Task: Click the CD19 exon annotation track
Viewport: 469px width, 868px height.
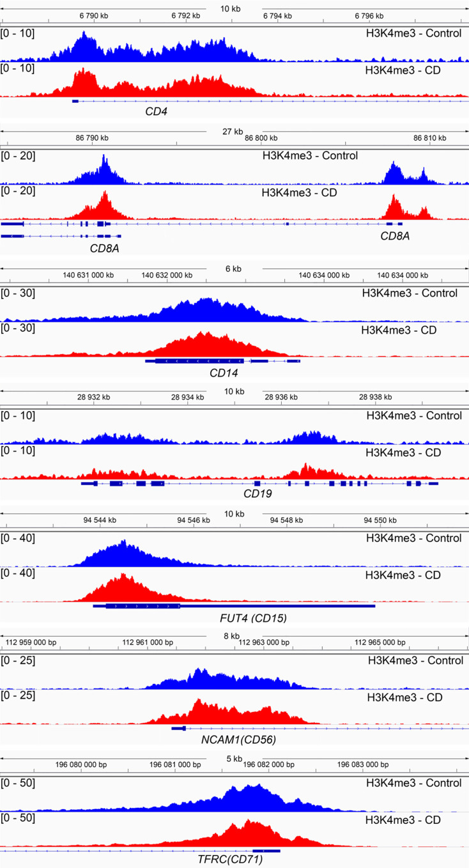Action: [259, 484]
